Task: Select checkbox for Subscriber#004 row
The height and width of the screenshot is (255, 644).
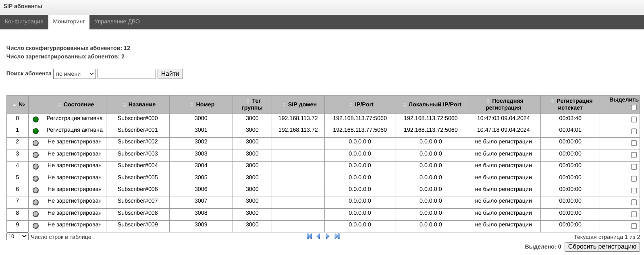Action: 634,167
